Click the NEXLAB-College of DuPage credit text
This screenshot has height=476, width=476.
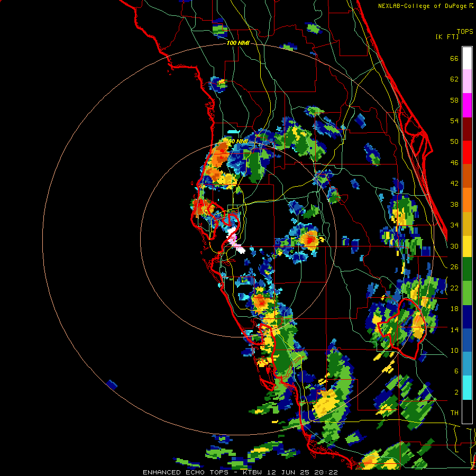(x=425, y=6)
